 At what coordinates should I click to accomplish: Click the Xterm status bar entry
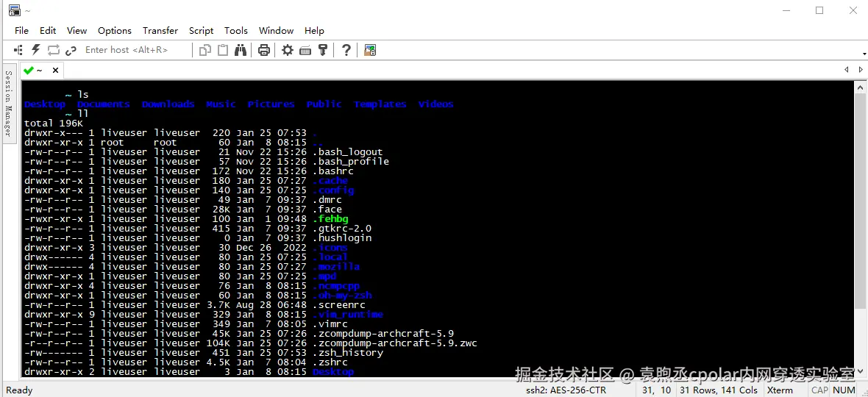point(780,390)
